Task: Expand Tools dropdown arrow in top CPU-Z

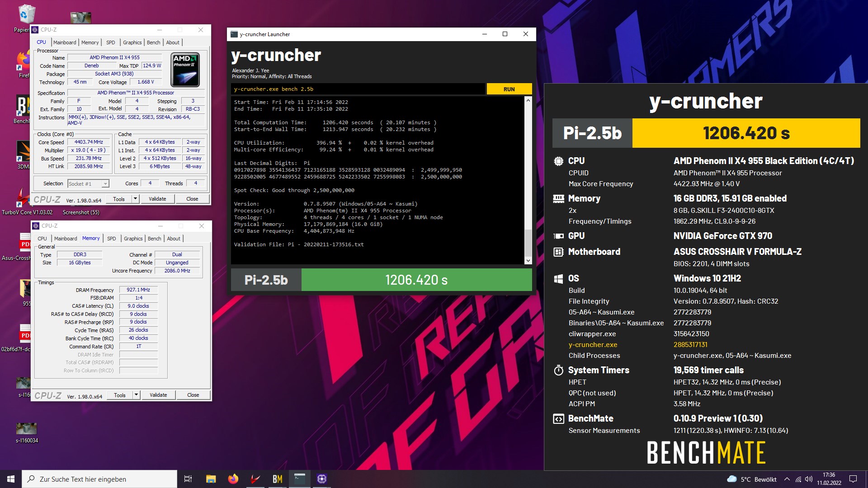Action: 135,199
